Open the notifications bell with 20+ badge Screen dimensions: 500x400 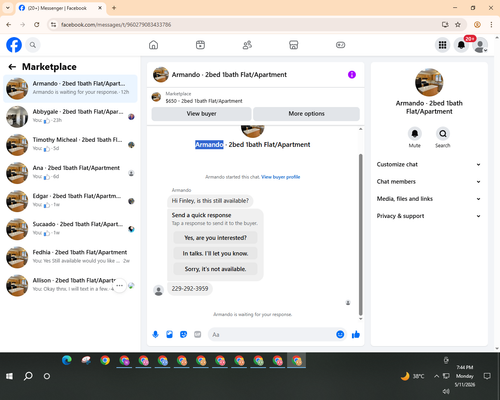pyautogui.click(x=461, y=45)
